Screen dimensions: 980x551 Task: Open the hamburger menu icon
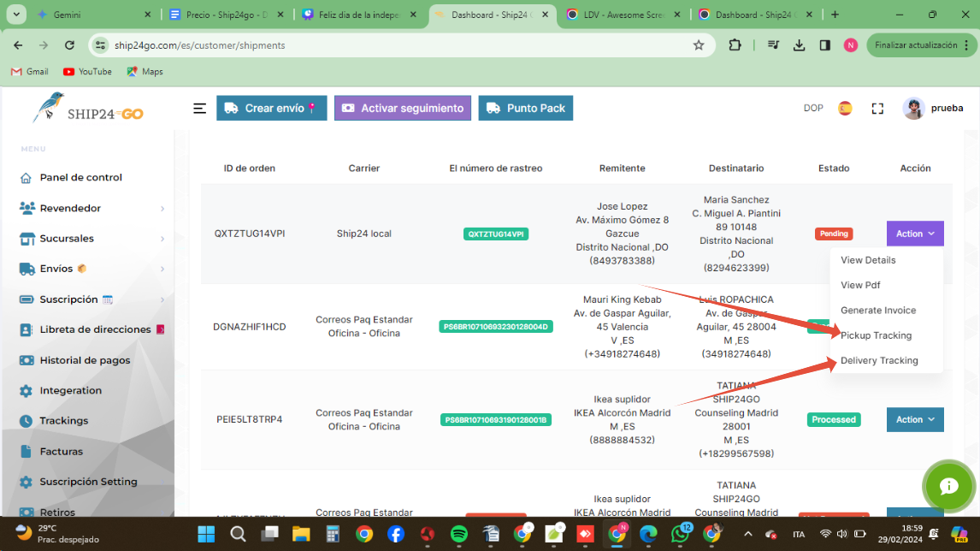click(199, 108)
